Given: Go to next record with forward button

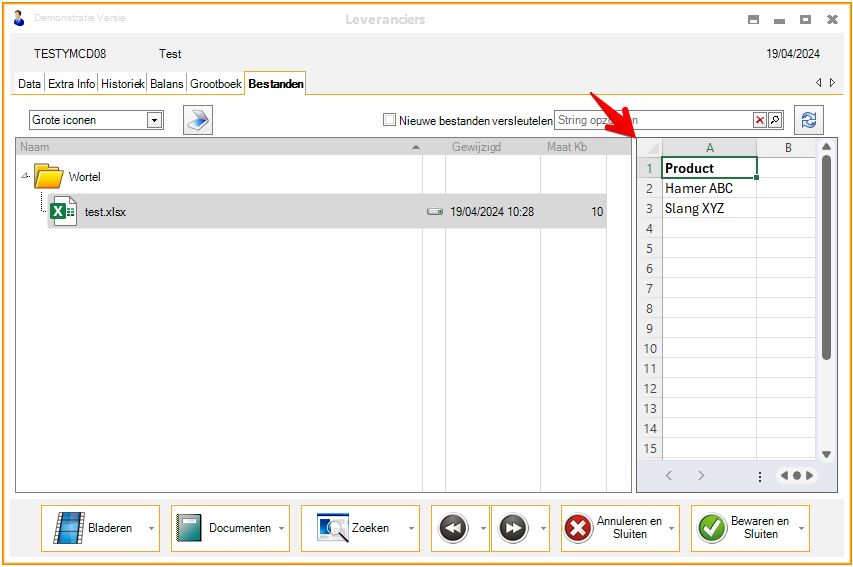Looking at the screenshot, I should click(513, 528).
